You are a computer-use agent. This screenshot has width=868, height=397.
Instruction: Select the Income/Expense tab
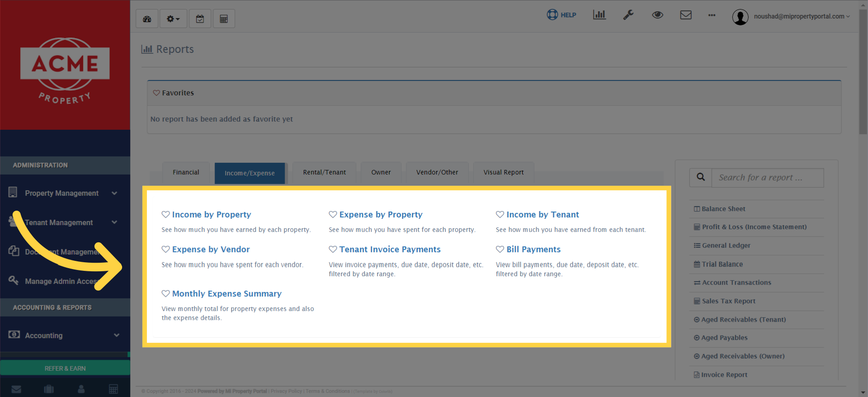pos(250,173)
